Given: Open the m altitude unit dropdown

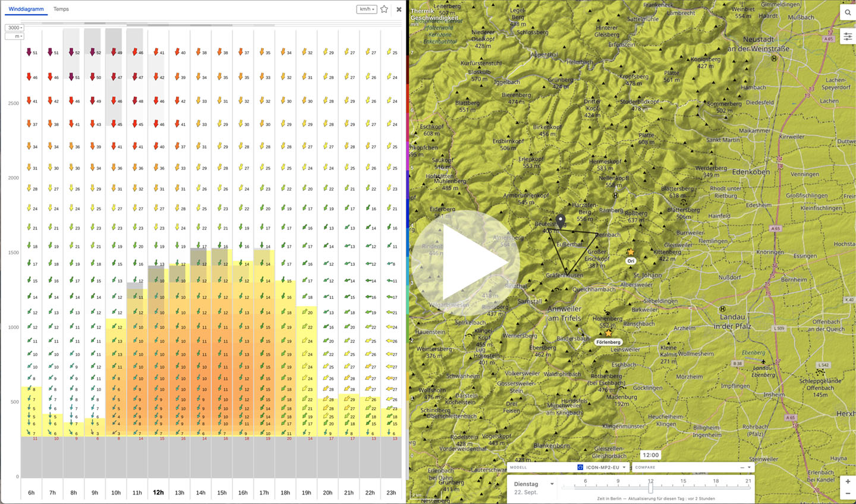Looking at the screenshot, I should [15, 36].
